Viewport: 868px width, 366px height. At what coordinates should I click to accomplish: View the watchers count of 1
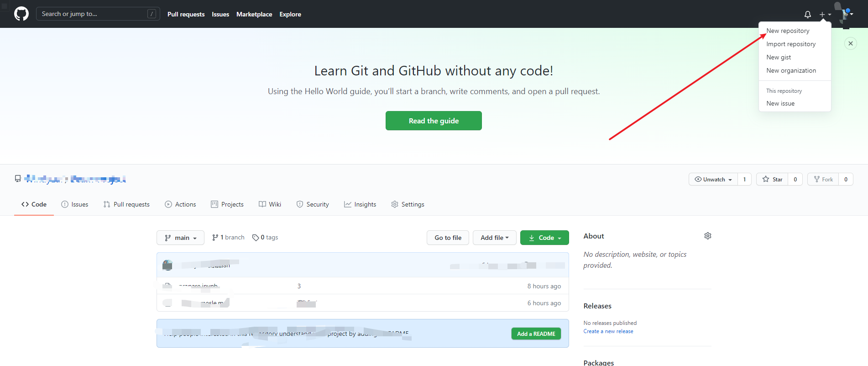click(744, 179)
